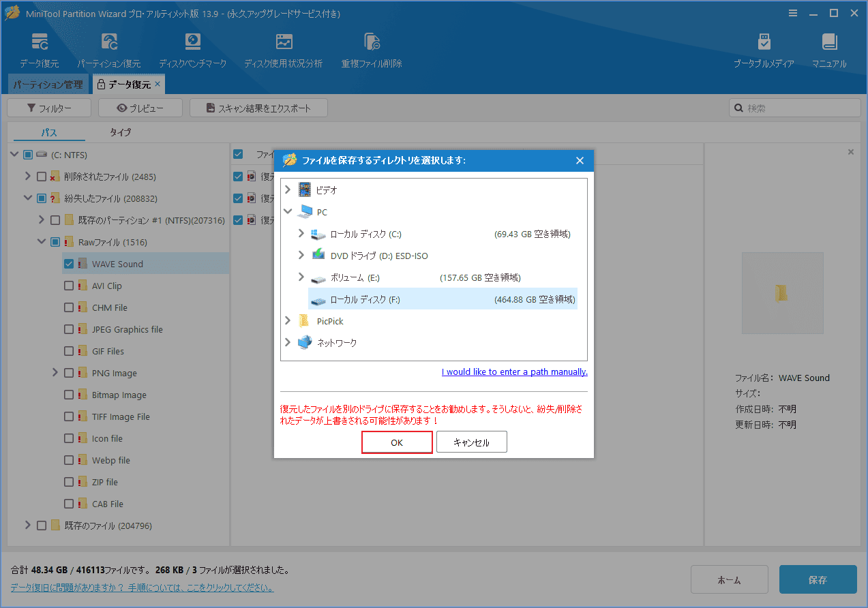Check the 削除されたファイル checkbox
Screen dimensions: 868x608
[x=42, y=177]
